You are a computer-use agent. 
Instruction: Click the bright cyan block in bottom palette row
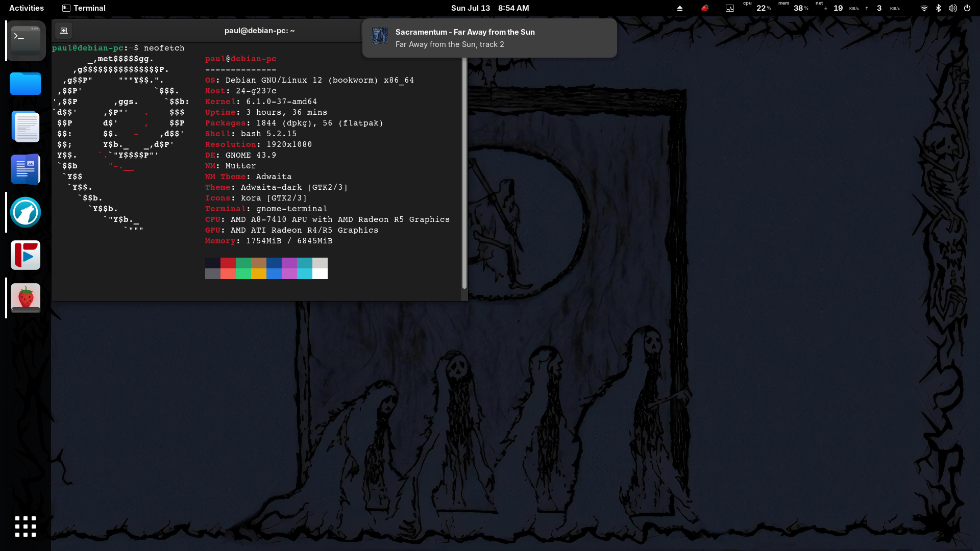pyautogui.click(x=305, y=273)
